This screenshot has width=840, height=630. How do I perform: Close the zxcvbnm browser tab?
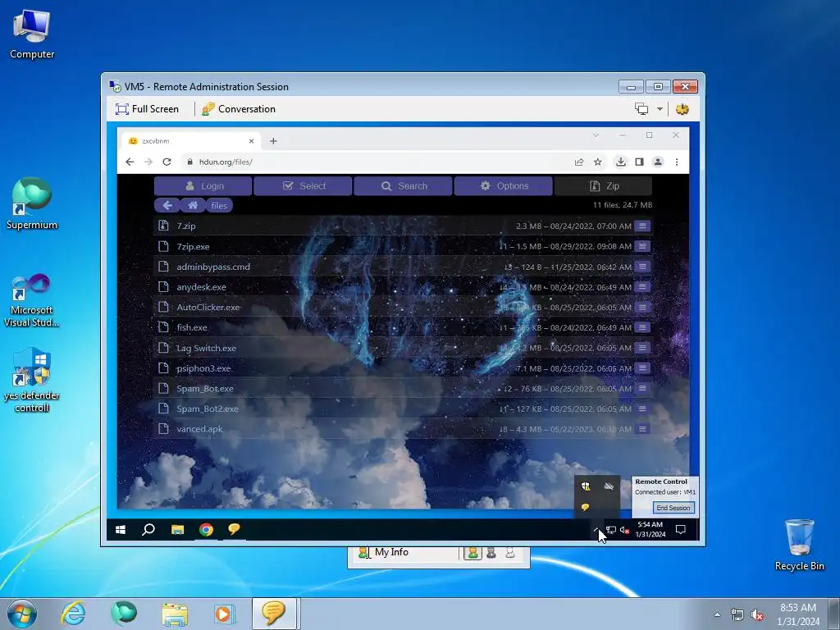pyautogui.click(x=251, y=141)
